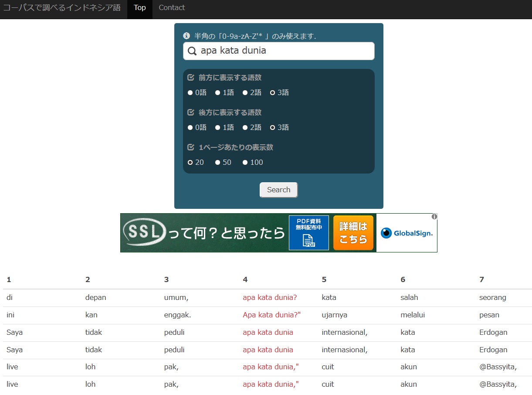Click check icon beside 後方に表示する語数
Viewport: 532px width, 395px height.
190,112
